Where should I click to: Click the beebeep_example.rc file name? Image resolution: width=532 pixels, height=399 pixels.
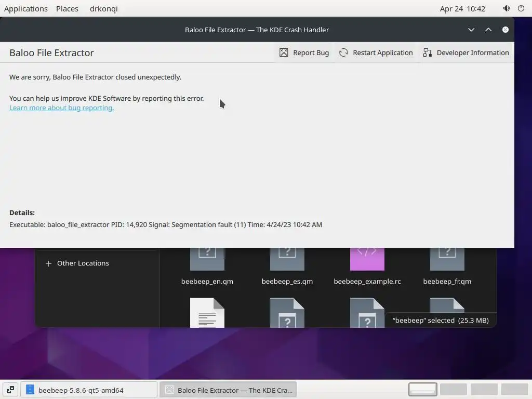[367, 281]
